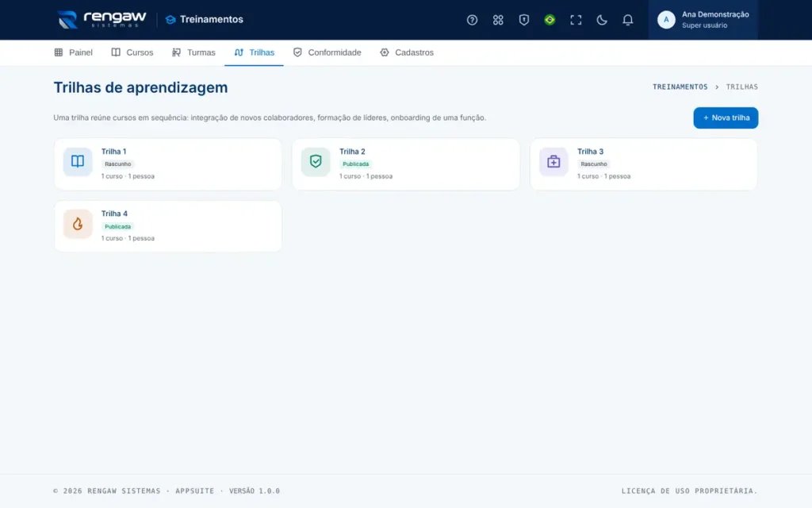
Task: Click the user avatar with letter A
Action: coord(666,20)
